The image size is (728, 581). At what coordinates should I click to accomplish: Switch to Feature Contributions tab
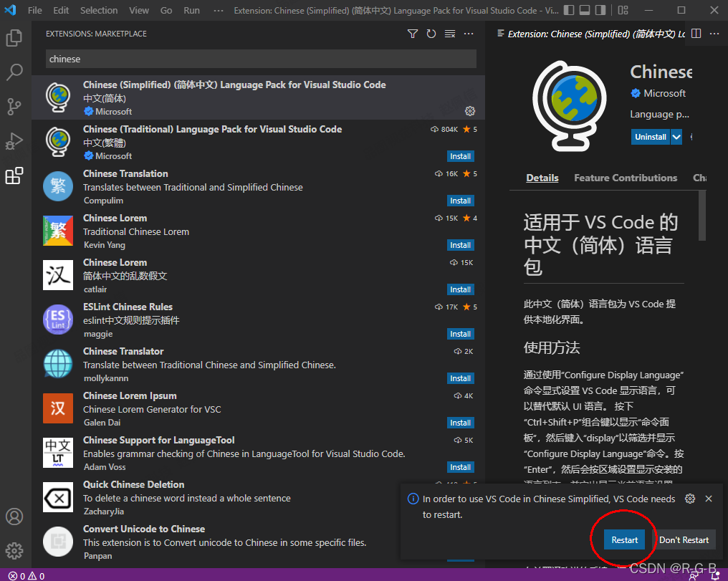(626, 178)
